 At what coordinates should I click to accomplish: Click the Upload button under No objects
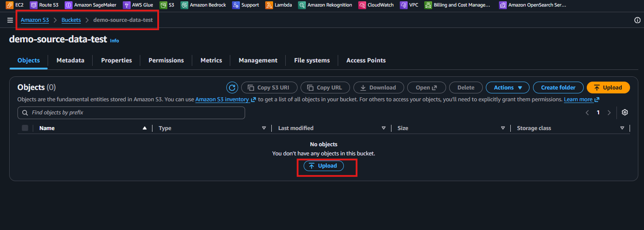point(324,166)
